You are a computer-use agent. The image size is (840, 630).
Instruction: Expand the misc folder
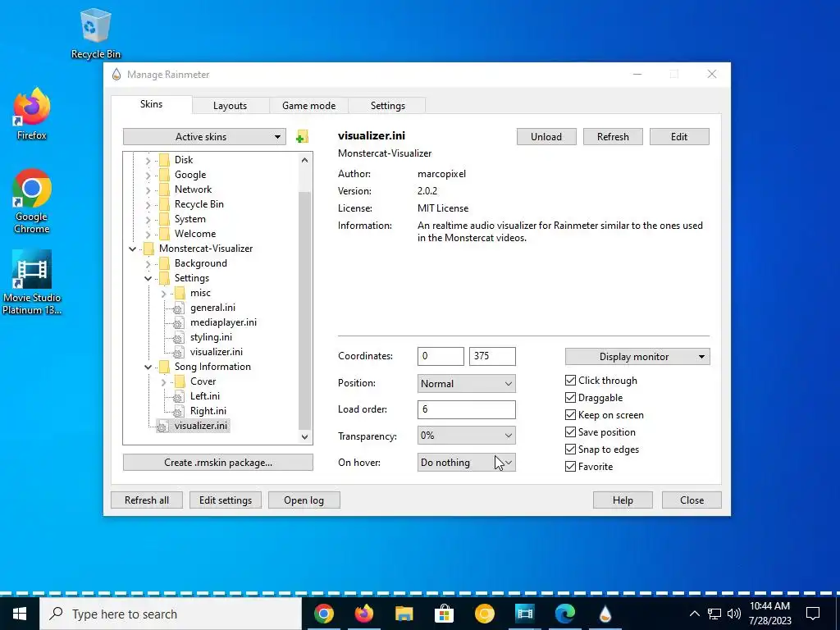[163, 293]
